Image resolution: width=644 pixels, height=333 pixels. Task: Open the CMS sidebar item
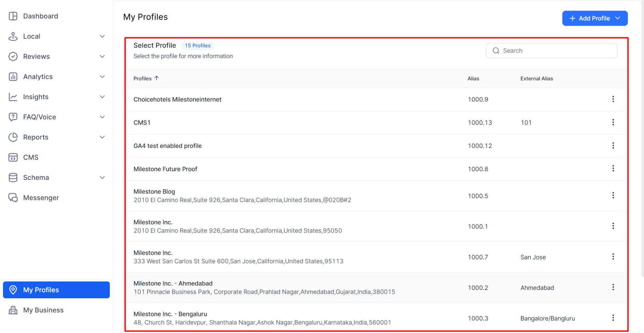56,157
